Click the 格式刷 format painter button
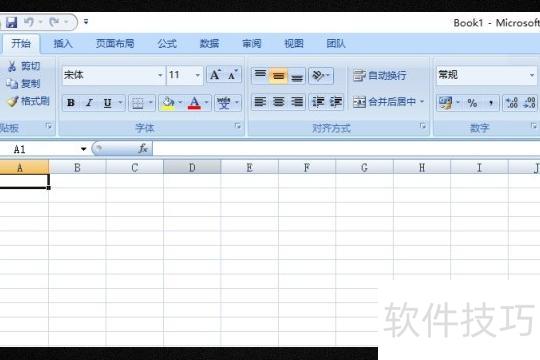 click(x=29, y=101)
